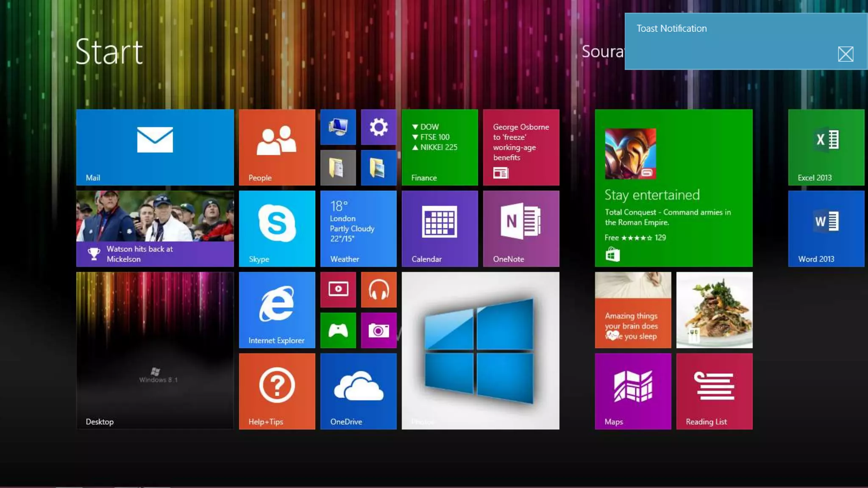Open the OneDrive tile
Screen dimensions: 868x488
pyautogui.click(x=358, y=391)
